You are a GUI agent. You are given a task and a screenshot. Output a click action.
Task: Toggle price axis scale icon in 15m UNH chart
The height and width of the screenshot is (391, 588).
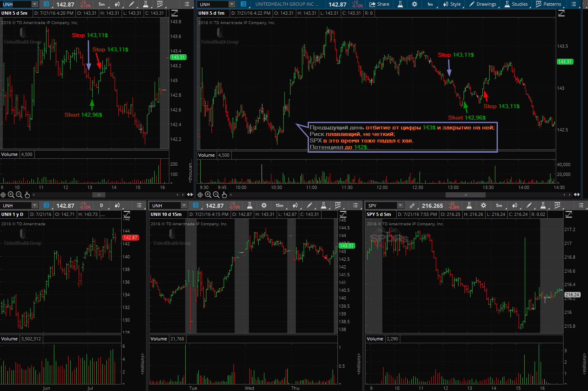pyautogui.click(x=343, y=214)
